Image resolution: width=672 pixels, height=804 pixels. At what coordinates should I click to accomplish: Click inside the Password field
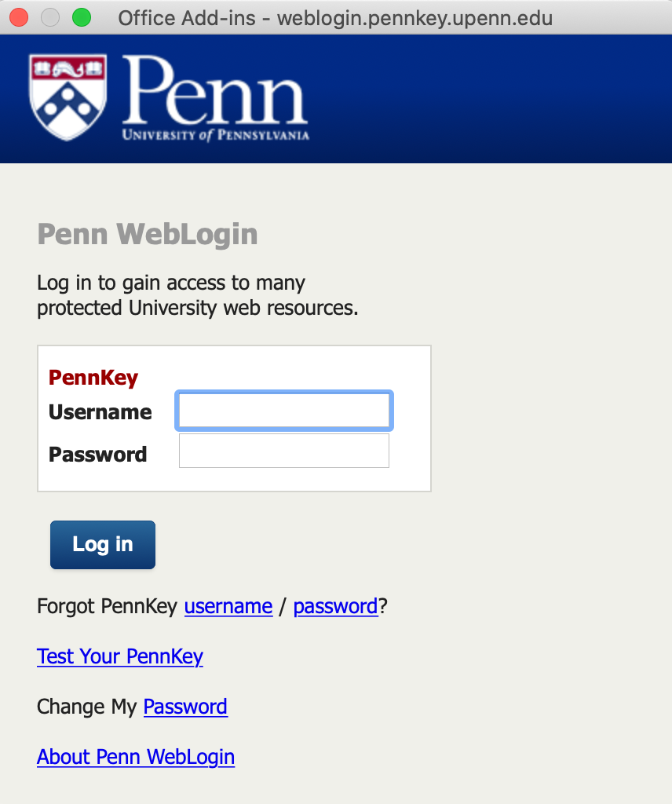point(283,450)
